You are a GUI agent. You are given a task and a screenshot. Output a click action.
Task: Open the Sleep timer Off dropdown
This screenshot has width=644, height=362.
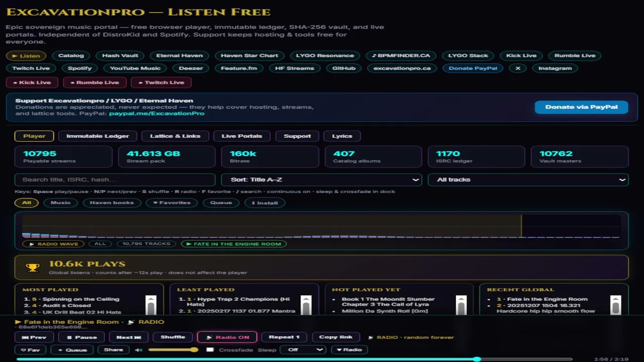[303, 350]
